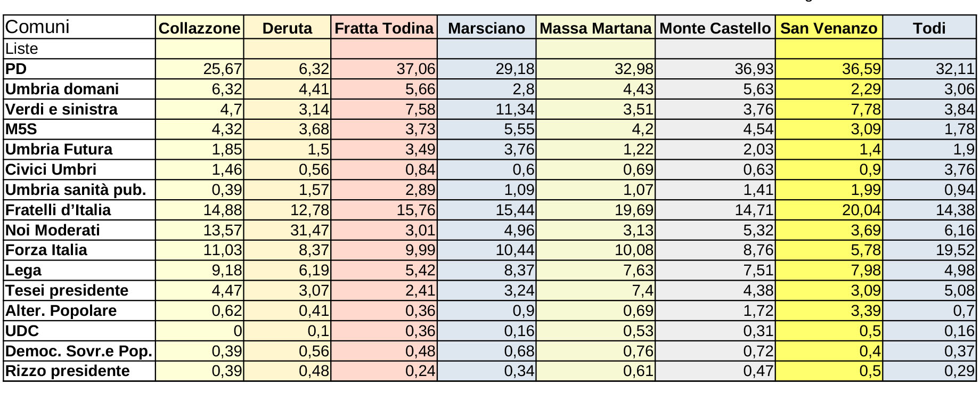Select the Marsciano column header
The height and width of the screenshot is (400, 980).
tap(486, 28)
